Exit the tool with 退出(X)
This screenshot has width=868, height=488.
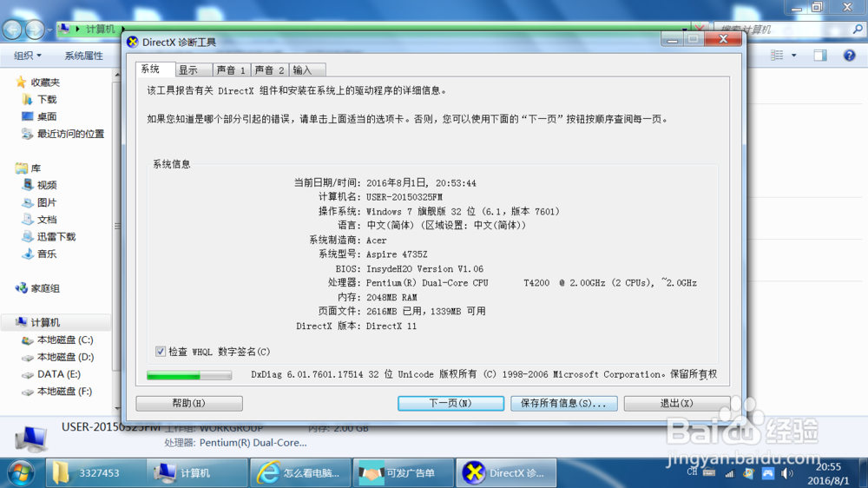tap(676, 403)
